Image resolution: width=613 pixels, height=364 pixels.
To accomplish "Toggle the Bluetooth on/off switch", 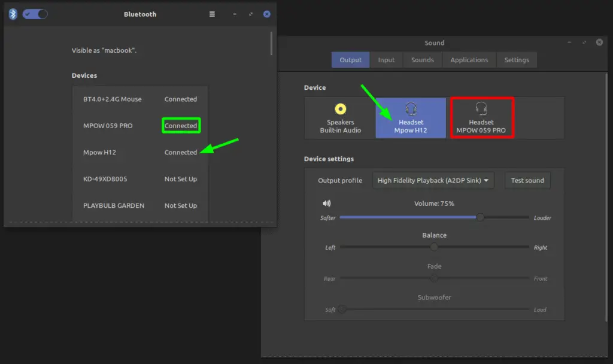I will tap(35, 14).
